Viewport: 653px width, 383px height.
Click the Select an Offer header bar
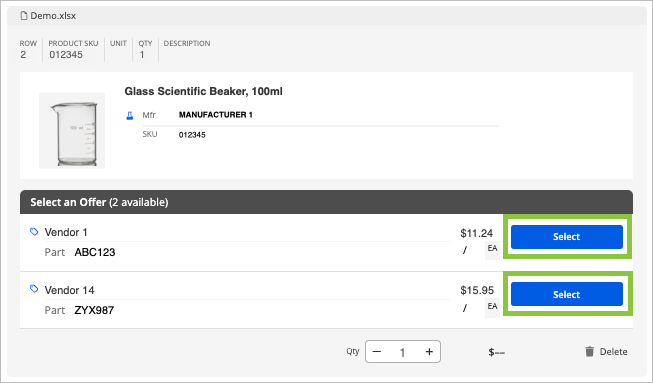pyautogui.click(x=326, y=202)
